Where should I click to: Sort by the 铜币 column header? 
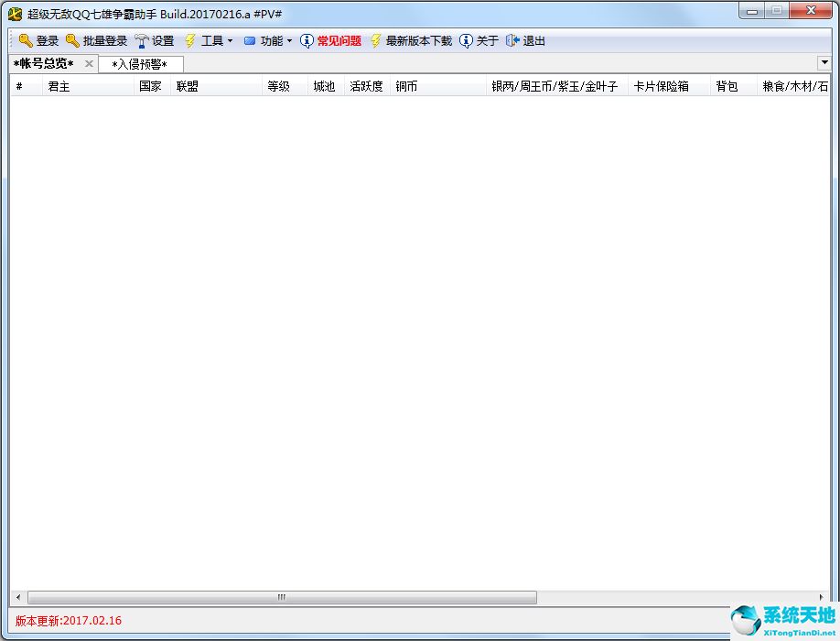click(438, 86)
